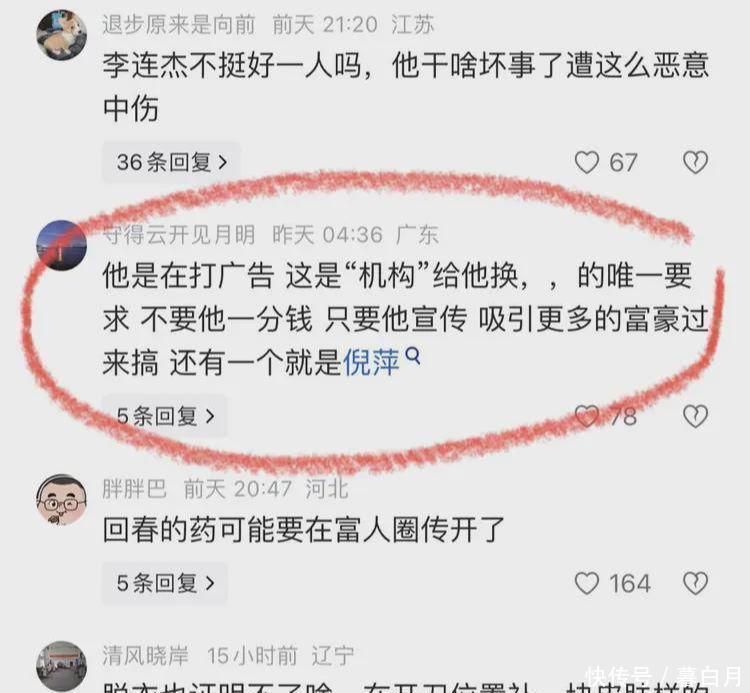Expand 5条回复 under 胖胖巴's comment
Image resolution: width=750 pixels, height=693 pixels.
pyautogui.click(x=165, y=583)
